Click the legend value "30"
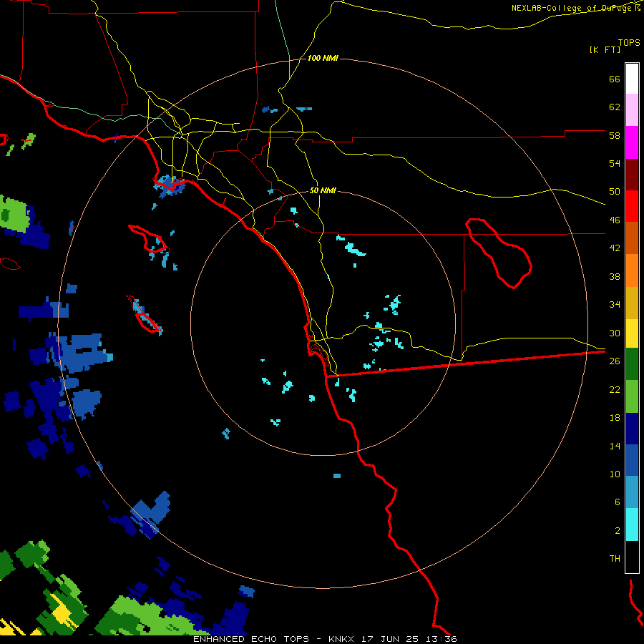 coord(615,333)
